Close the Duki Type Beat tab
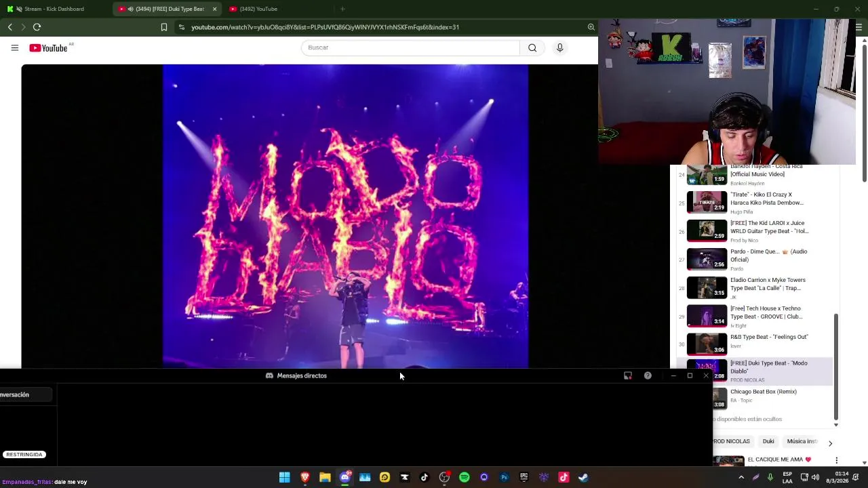Image resolution: width=868 pixels, height=488 pixels. click(214, 9)
